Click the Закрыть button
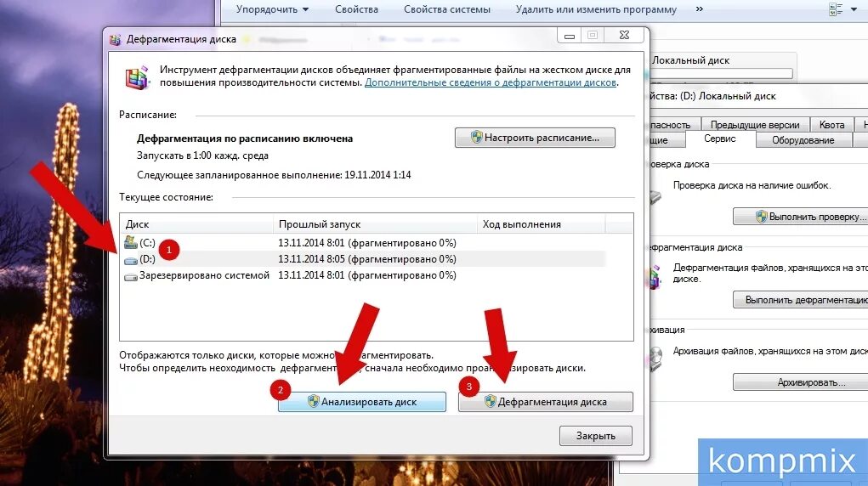The height and width of the screenshot is (486, 868). (x=596, y=436)
